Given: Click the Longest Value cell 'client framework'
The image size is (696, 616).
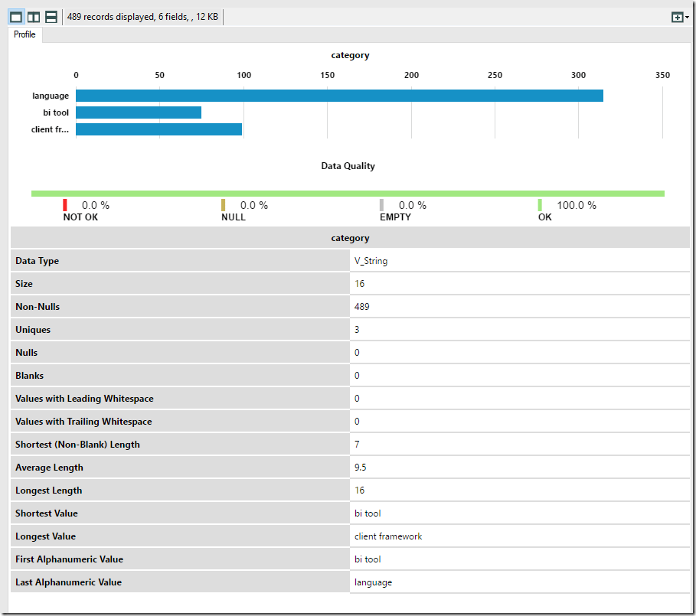Looking at the screenshot, I should 388,536.
